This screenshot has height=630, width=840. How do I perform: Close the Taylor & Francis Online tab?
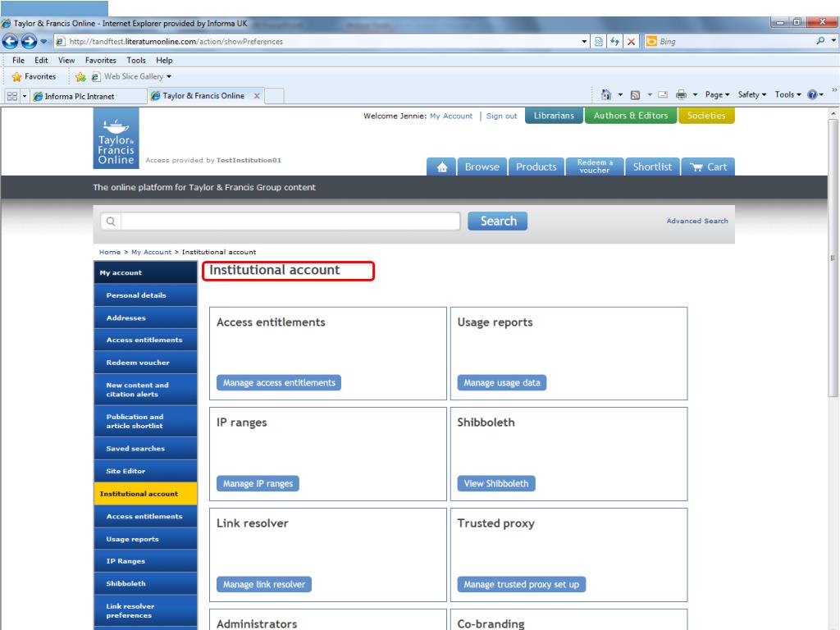pos(257,96)
